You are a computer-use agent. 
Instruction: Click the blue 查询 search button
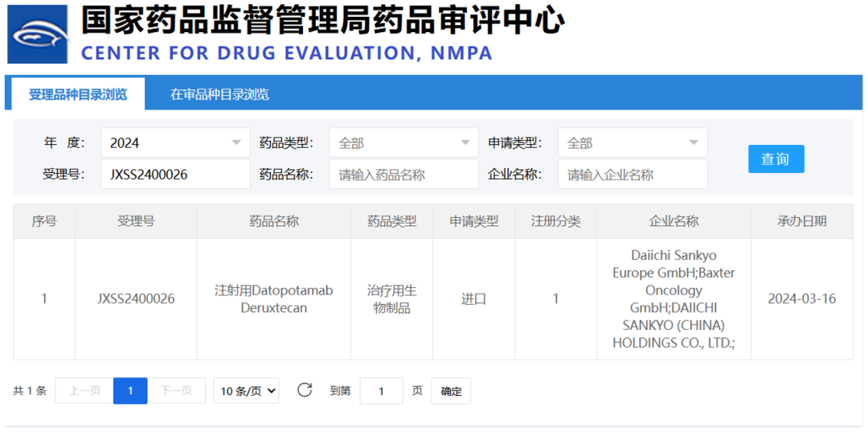point(776,159)
